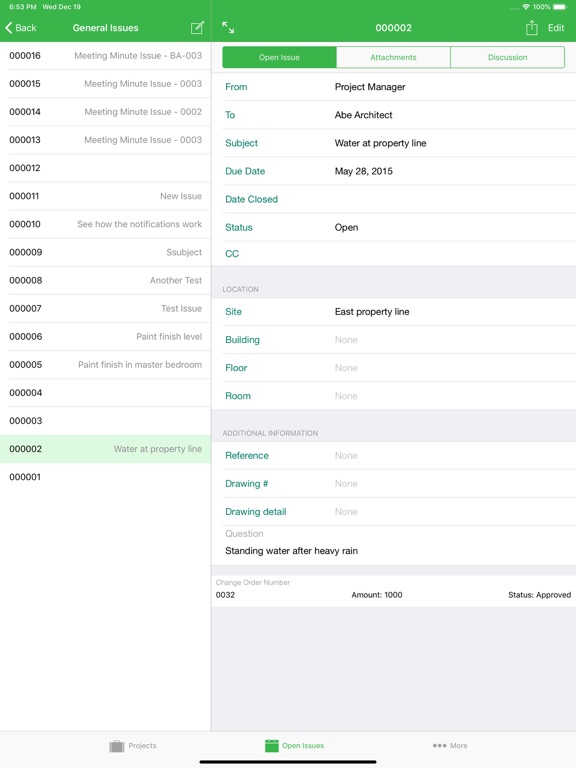The width and height of the screenshot is (576, 768).
Task: Tap the share export icon
Action: (531, 28)
